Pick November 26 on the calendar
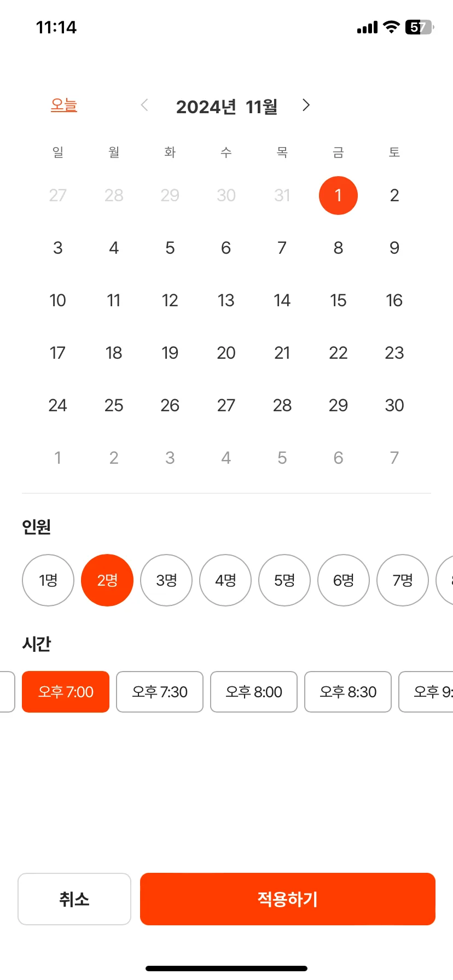The height and width of the screenshot is (980, 453). coord(170,405)
